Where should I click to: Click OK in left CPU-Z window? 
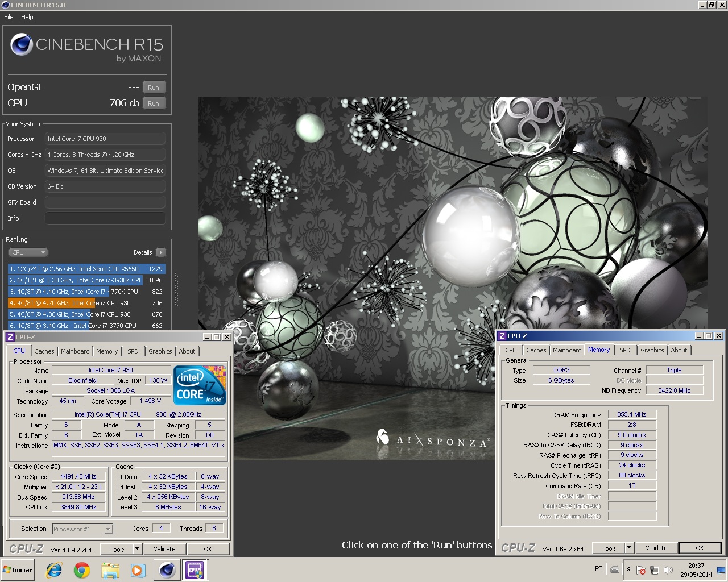(208, 549)
